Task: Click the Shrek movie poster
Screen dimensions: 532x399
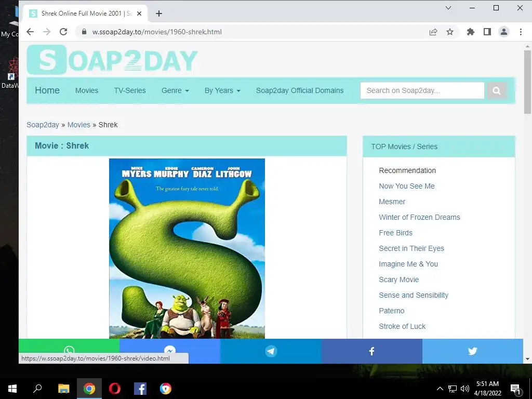Action: (x=187, y=248)
